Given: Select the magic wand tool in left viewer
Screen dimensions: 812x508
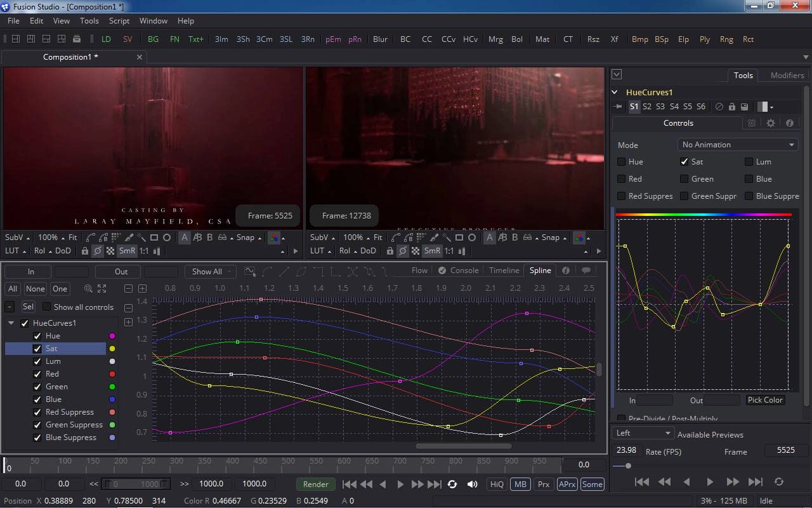Looking at the screenshot, I should (x=141, y=237).
